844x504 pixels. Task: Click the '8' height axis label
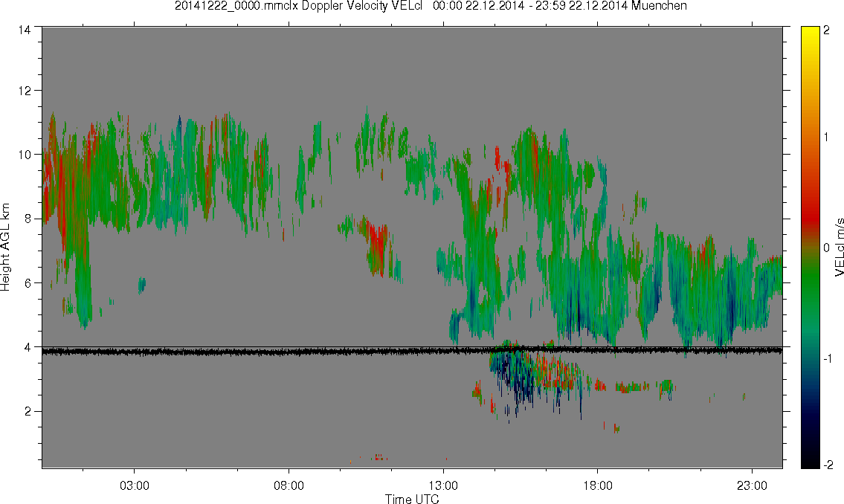28,219
